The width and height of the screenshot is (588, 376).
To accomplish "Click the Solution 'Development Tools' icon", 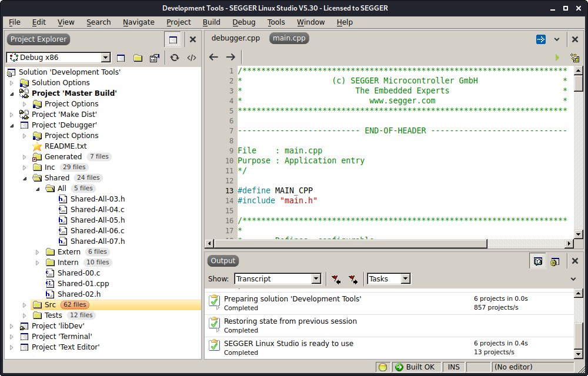I will (x=11, y=72).
